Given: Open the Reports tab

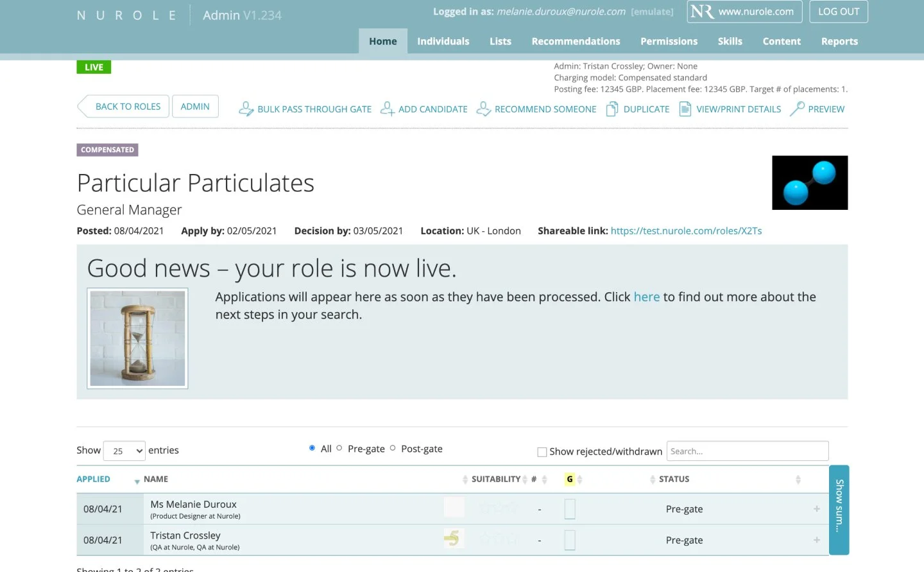Looking at the screenshot, I should coord(839,41).
